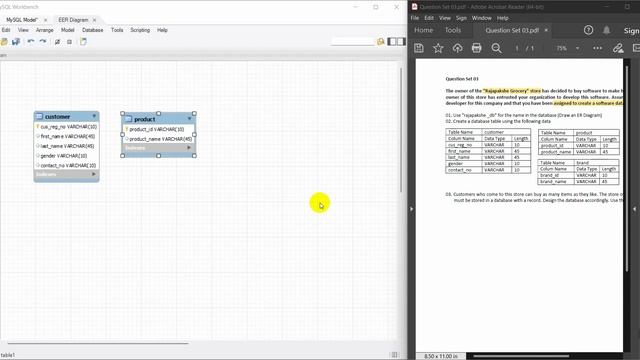Open the Arrange menu
The image size is (640, 360).
point(44,30)
